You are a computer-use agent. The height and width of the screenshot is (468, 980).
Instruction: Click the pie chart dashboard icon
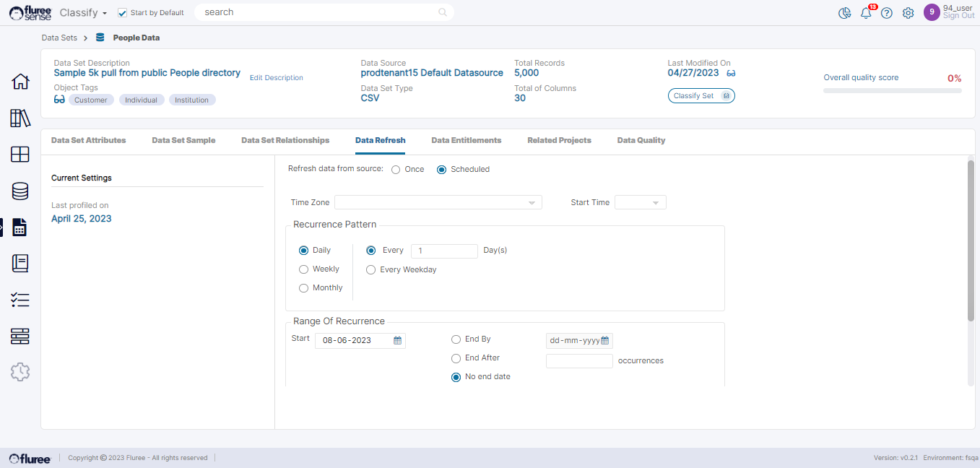click(x=845, y=13)
